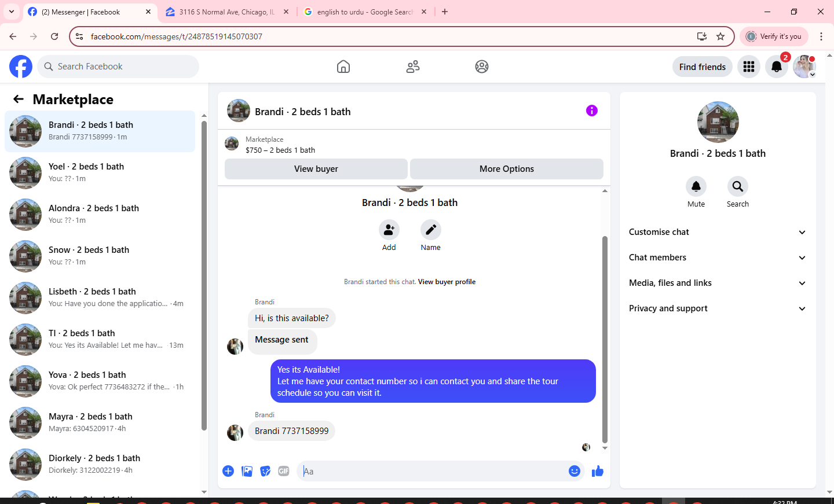Open the apps grid menu icon
This screenshot has width=834, height=504.
[749, 67]
